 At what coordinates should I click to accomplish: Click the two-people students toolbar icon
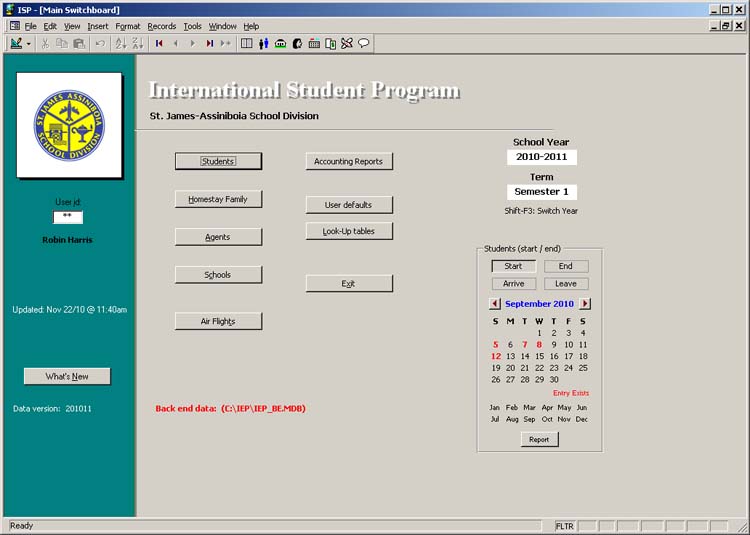tap(264, 43)
